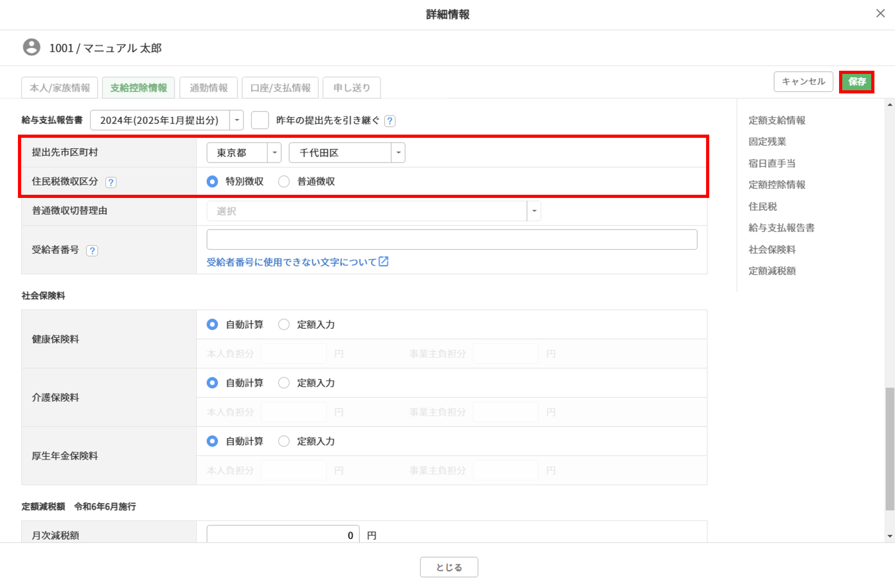
Task: Click the キャンセル button
Action: pyautogui.click(x=803, y=82)
